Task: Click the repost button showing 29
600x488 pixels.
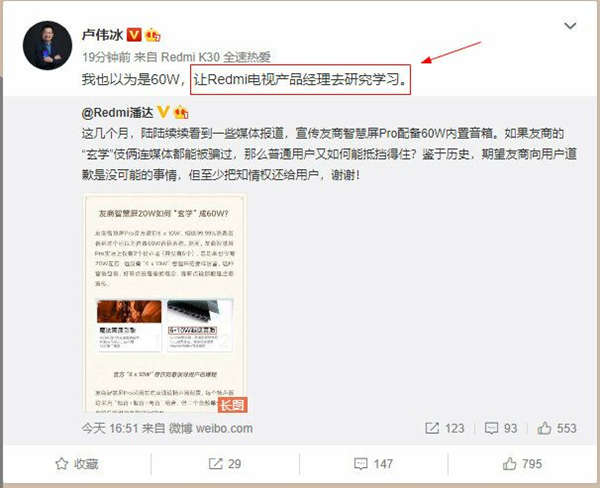Action: point(225,464)
